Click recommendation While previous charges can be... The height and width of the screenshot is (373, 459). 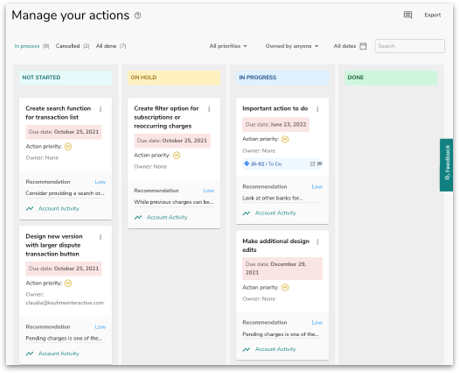(x=174, y=202)
